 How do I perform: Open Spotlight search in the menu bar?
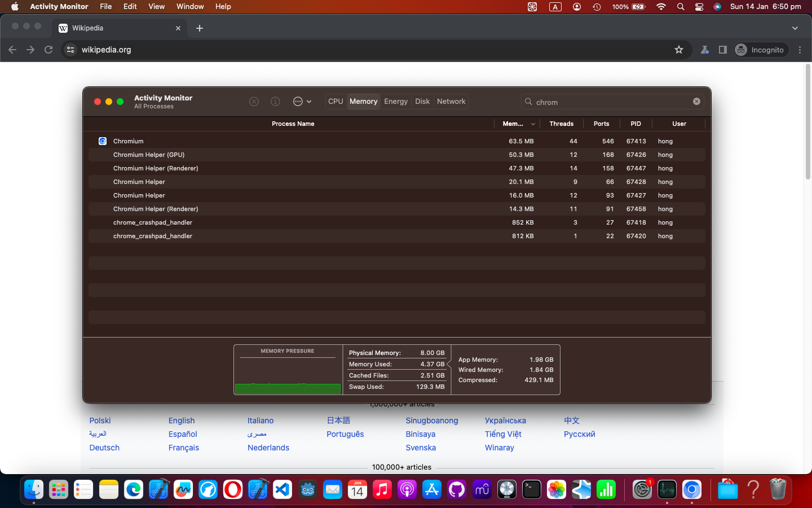pos(681,7)
